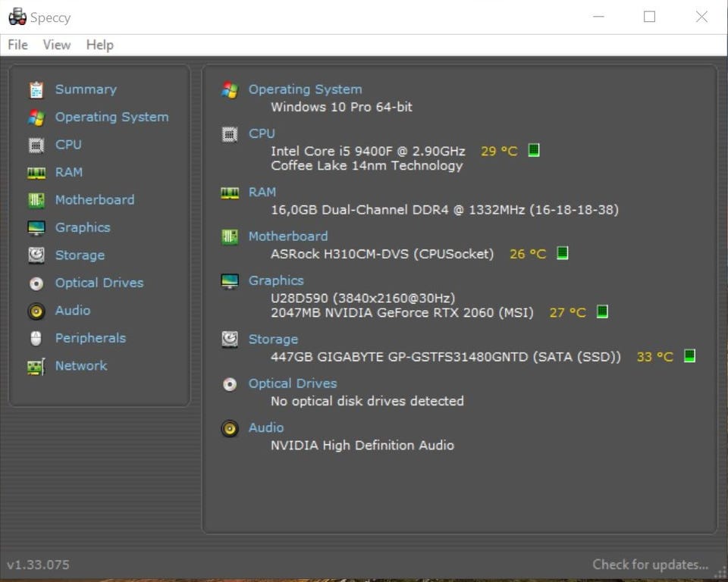Click the Speccy app icon in title bar
The width and height of the screenshot is (728, 582).
tap(17, 17)
